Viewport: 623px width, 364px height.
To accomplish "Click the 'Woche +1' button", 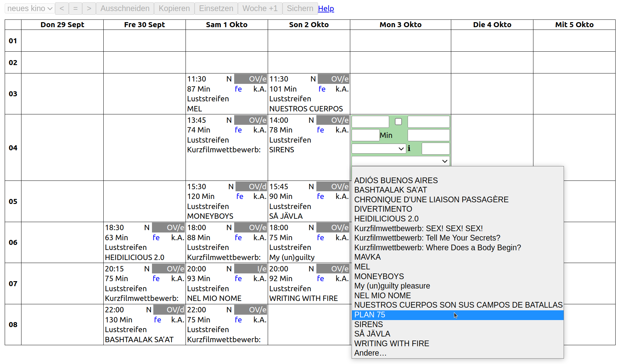I will [260, 8].
